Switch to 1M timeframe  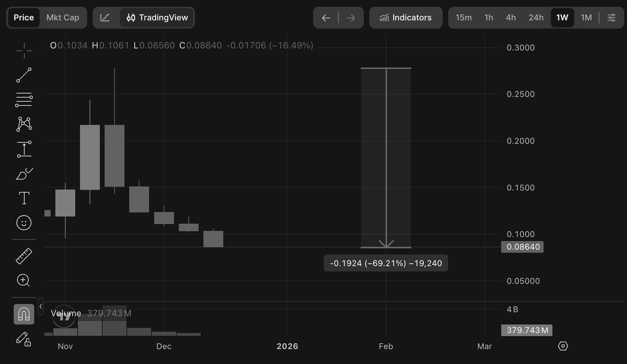click(586, 18)
